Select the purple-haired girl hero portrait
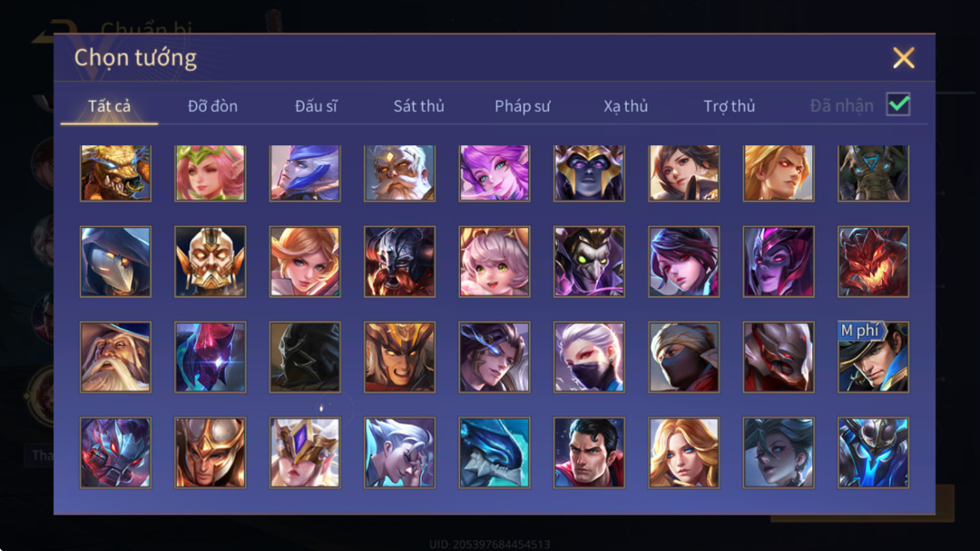 (x=495, y=173)
